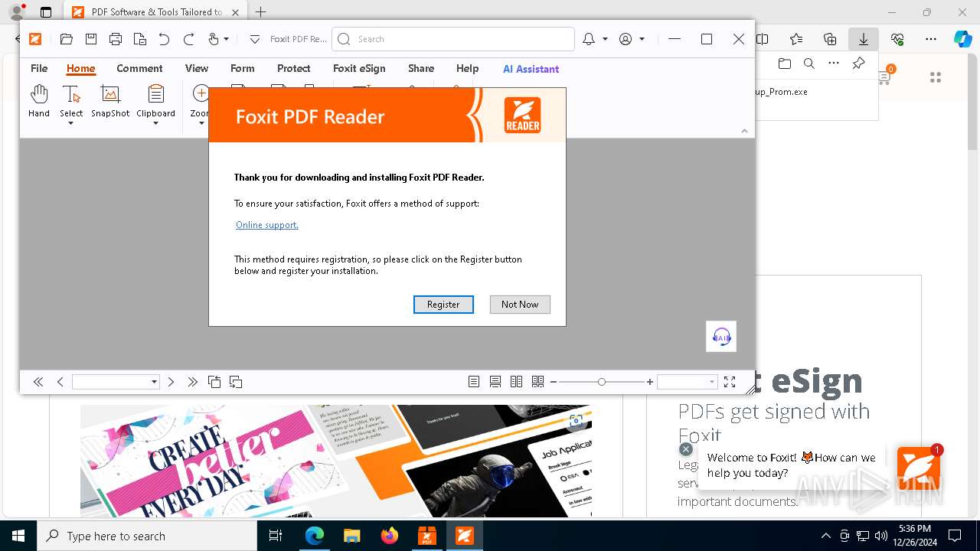Open the AI Assistant tab
This screenshot has height=551, width=980.
click(531, 69)
